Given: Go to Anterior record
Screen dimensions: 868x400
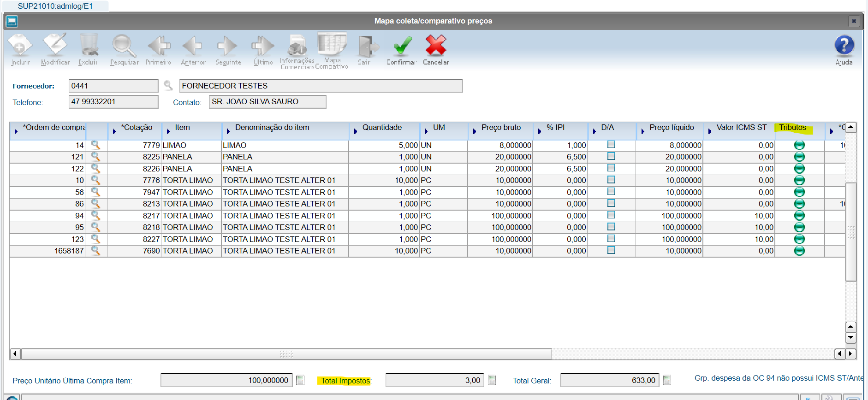Looking at the screenshot, I should pyautogui.click(x=193, y=49).
